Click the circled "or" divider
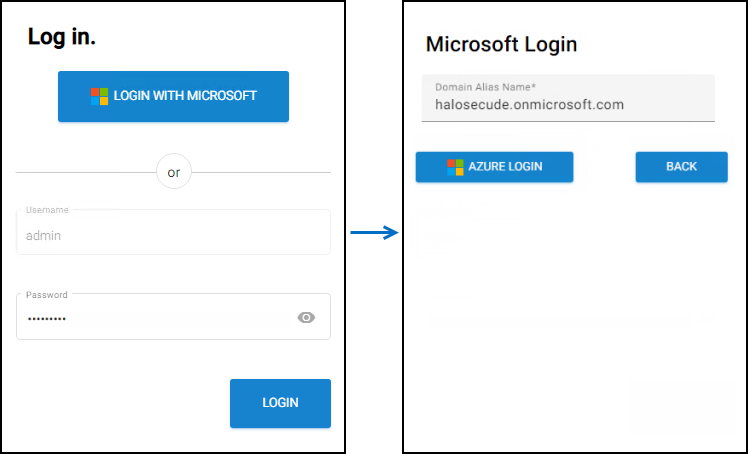748x454 pixels. tap(174, 173)
